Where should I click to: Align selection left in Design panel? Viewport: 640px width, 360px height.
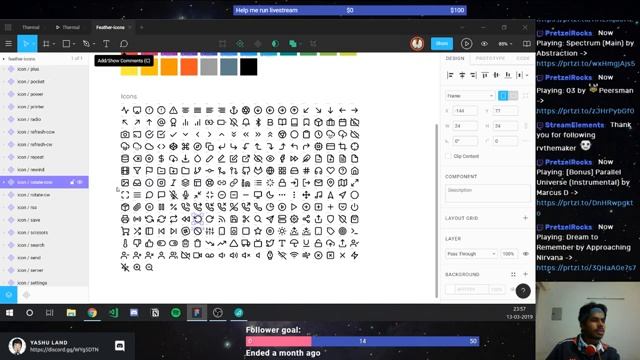tap(450, 75)
